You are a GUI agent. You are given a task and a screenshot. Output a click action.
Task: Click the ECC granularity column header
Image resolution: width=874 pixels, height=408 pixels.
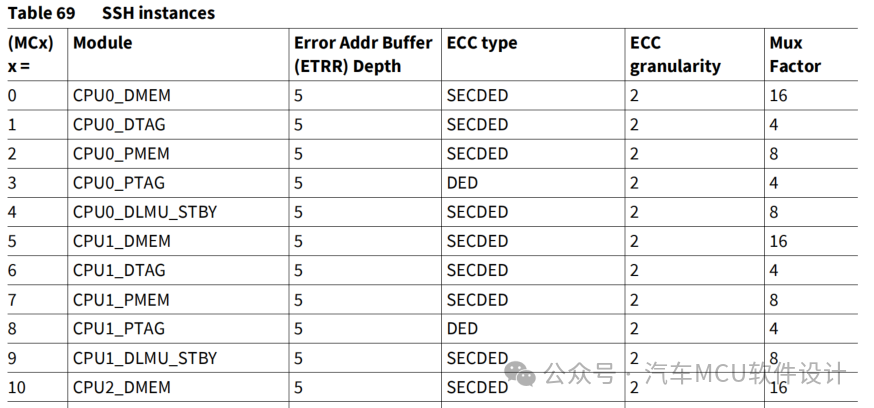point(675,55)
